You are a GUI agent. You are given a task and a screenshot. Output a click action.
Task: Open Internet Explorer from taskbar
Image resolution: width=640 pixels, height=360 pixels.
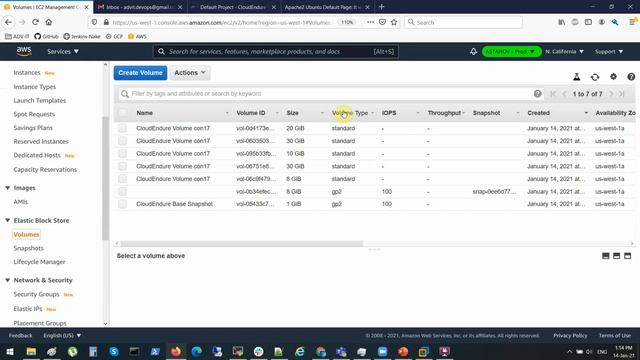pos(300,351)
